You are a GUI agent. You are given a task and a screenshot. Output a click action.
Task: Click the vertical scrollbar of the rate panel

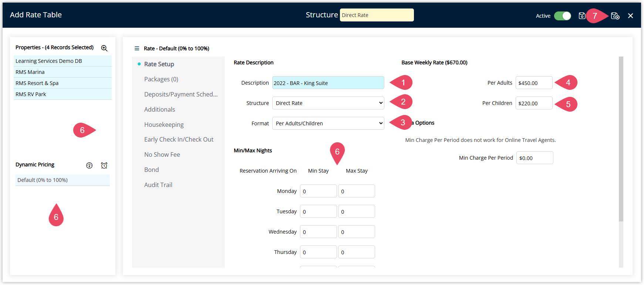[x=621, y=139]
